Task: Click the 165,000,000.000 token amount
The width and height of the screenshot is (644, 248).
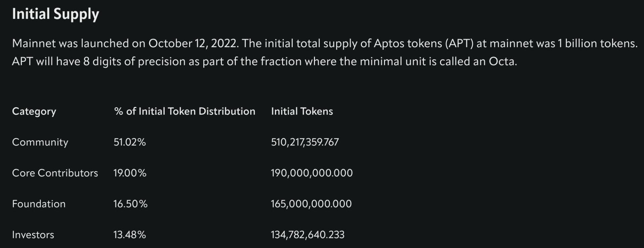Action: point(311,204)
